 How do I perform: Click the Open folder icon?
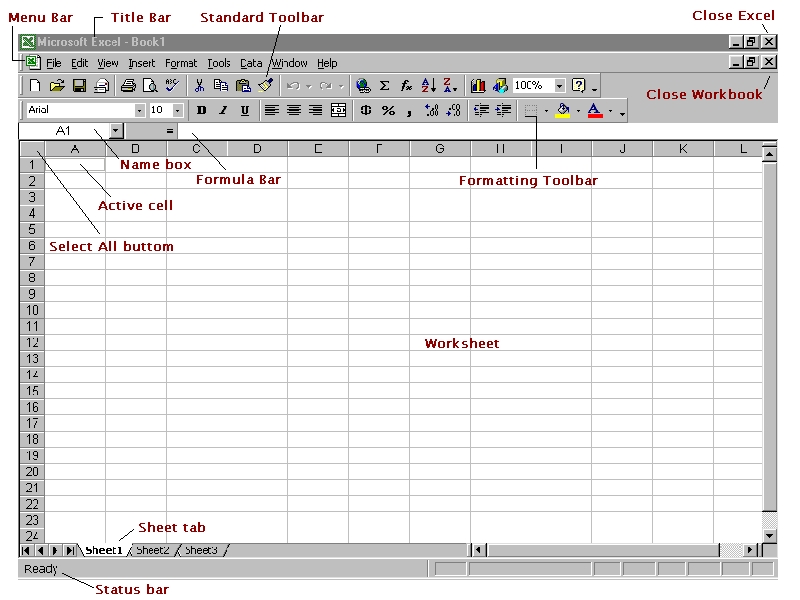(x=57, y=85)
